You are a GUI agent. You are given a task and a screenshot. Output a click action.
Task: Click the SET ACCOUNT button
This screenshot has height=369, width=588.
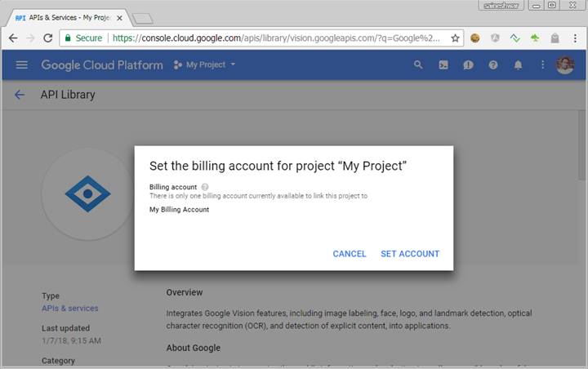point(410,254)
